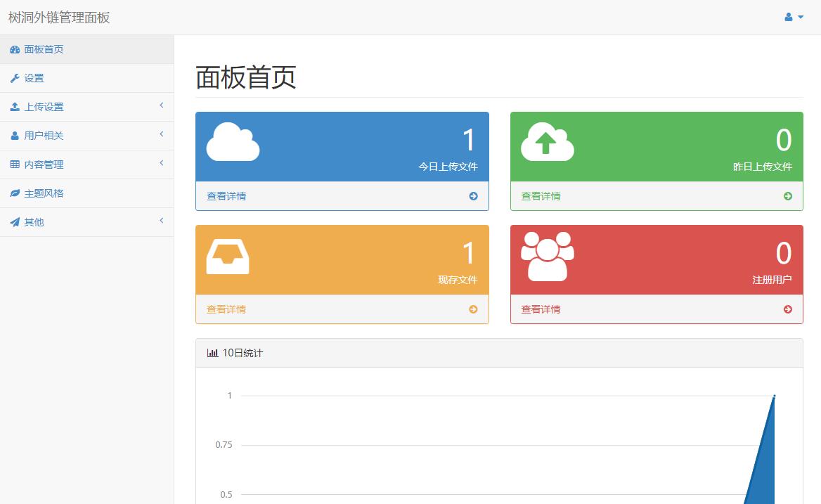This screenshot has height=504, width=821.
Task: Click the arrow circle on the red card footer
Action: (788, 309)
